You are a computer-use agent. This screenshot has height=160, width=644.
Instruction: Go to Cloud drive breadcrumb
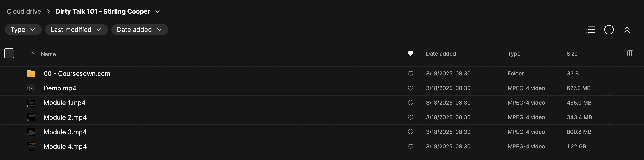click(24, 12)
